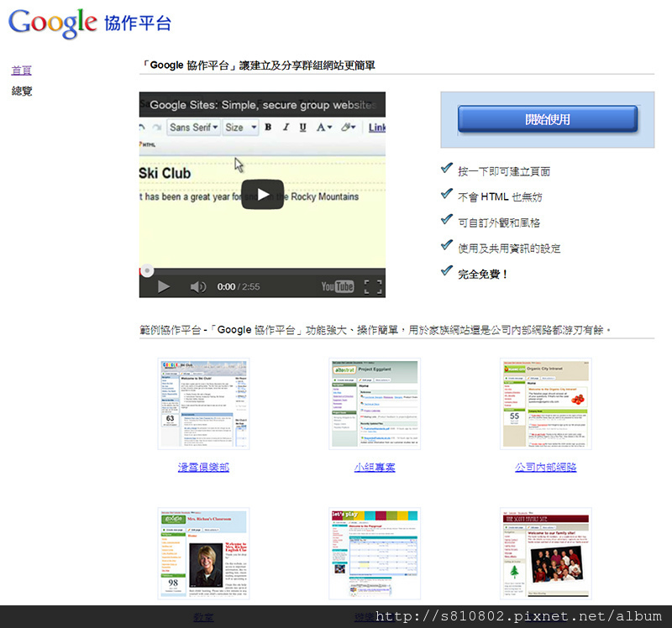The image size is (672, 628).
Task: Click the 使用及共用資訊的設定 text
Action: pyautogui.click(x=509, y=249)
